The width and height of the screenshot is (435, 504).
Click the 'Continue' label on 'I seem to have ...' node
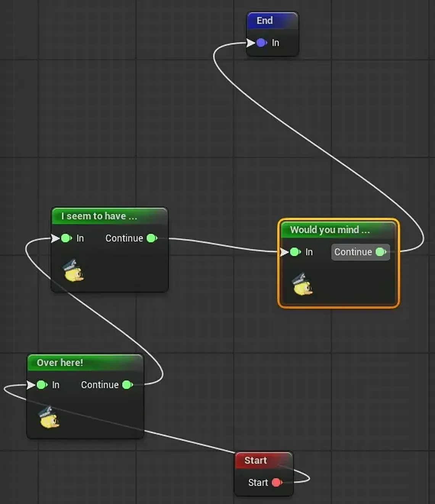pos(124,238)
